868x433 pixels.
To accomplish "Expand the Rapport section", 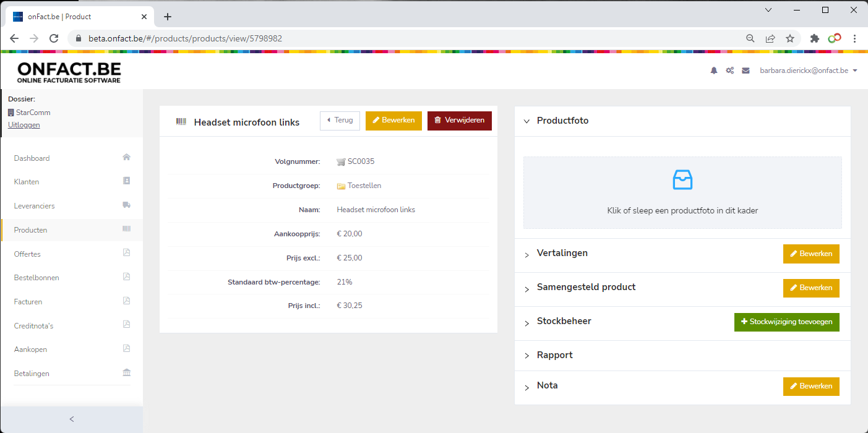I will click(x=527, y=356).
